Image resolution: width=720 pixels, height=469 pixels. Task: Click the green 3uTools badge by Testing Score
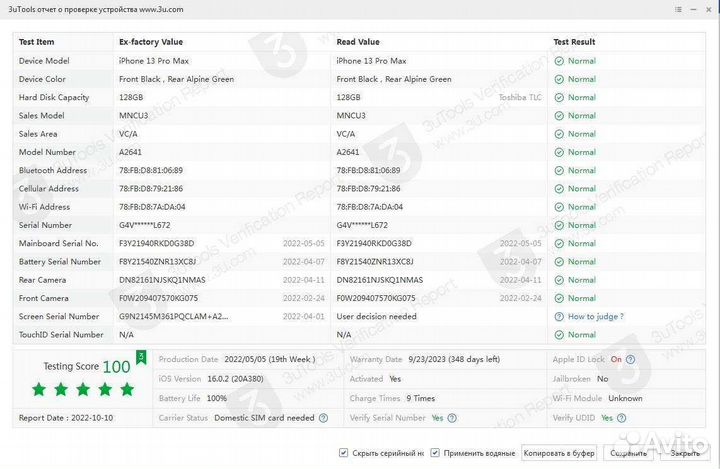(141, 357)
